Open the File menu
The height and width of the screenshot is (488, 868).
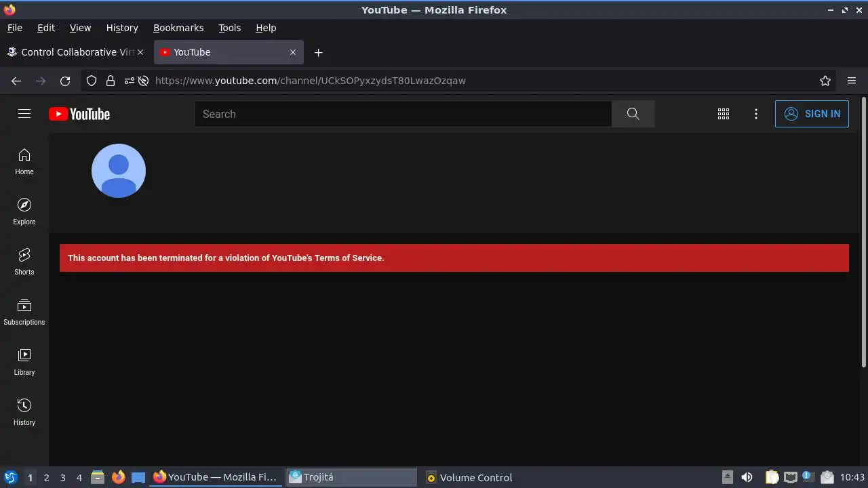[14, 28]
